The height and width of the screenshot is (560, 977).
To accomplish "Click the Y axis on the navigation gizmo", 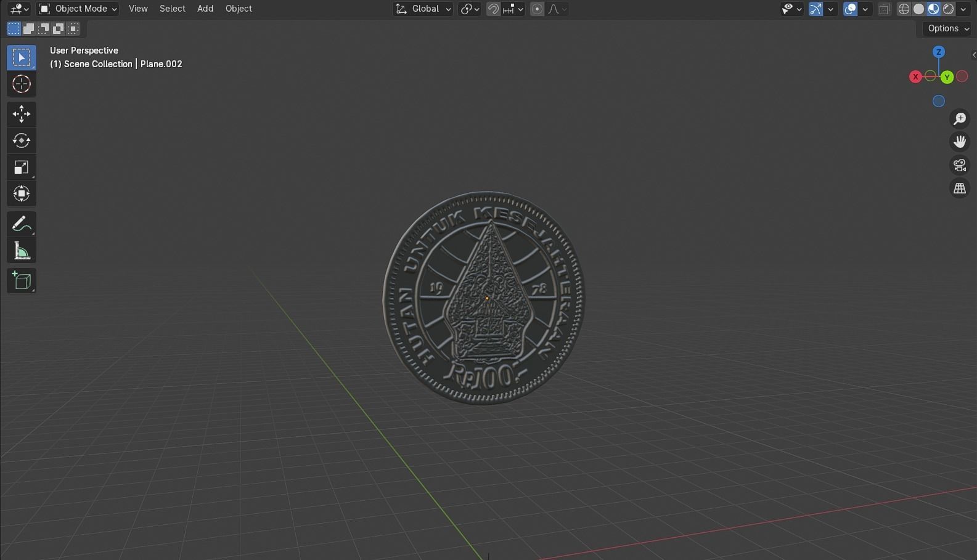I will click(x=947, y=77).
